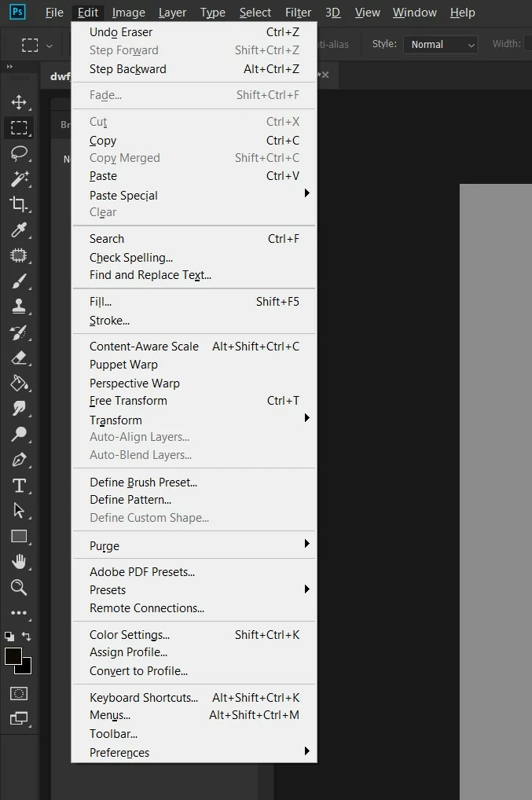Choose Copy from Edit menu
Viewport: 532px width, 800px height.
[194, 141]
